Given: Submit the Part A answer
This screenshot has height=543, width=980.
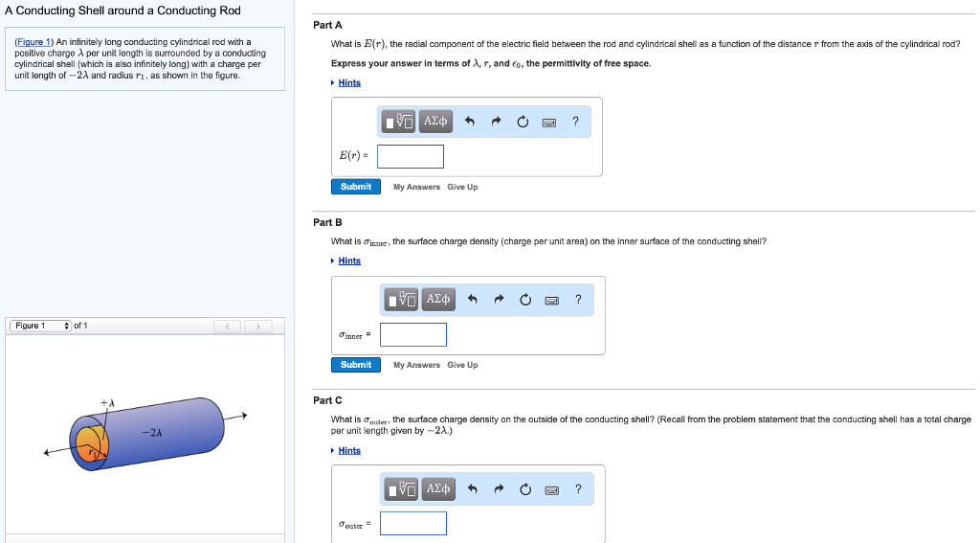Looking at the screenshot, I should [356, 187].
